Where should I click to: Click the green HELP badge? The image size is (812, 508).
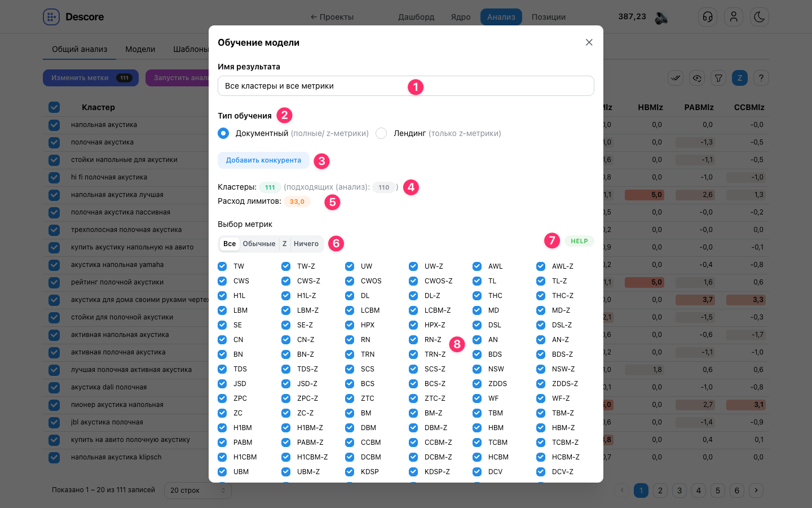tap(579, 241)
